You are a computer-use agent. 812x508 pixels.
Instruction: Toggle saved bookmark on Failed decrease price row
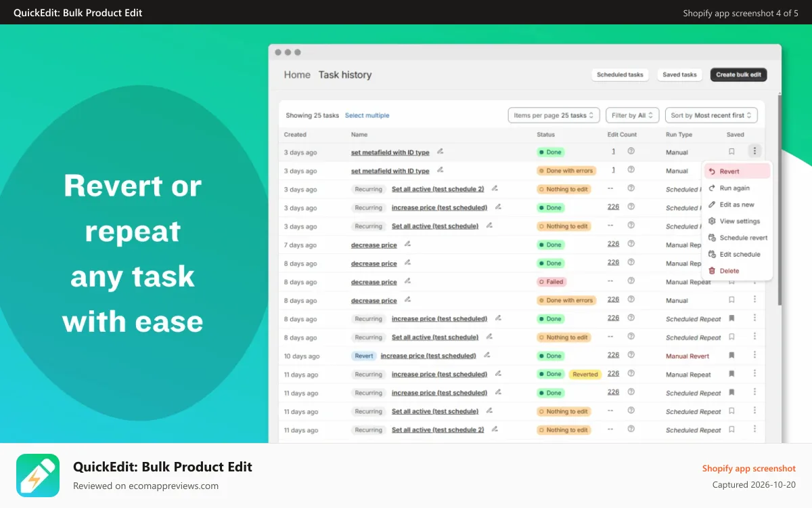click(x=731, y=281)
